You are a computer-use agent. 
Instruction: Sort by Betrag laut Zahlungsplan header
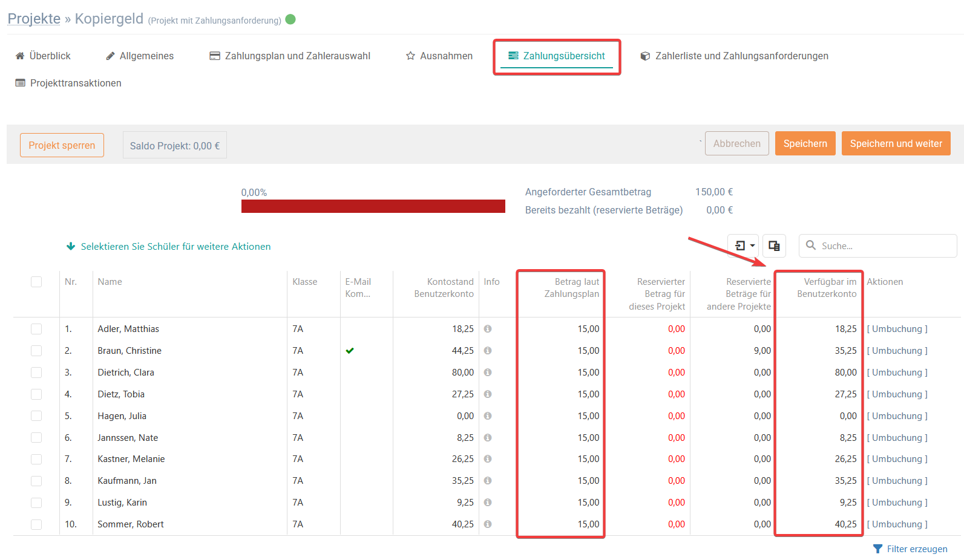point(571,288)
